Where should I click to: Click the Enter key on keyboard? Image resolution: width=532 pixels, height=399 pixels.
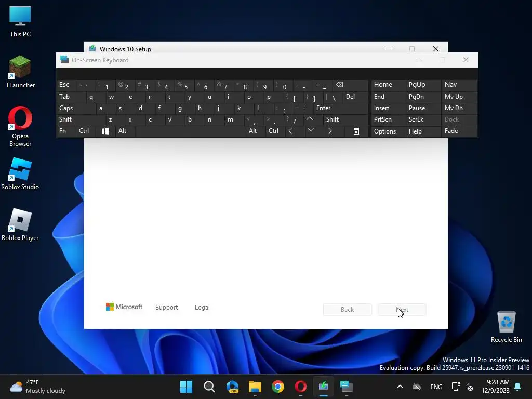tap(341, 108)
